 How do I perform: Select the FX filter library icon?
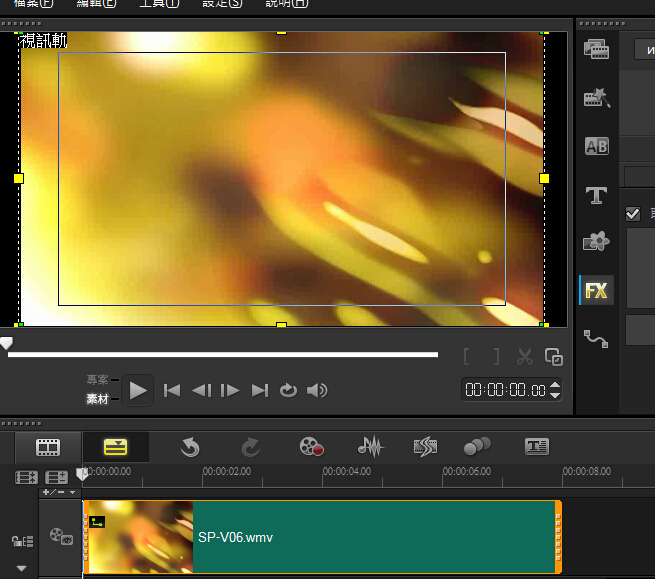[x=596, y=290]
